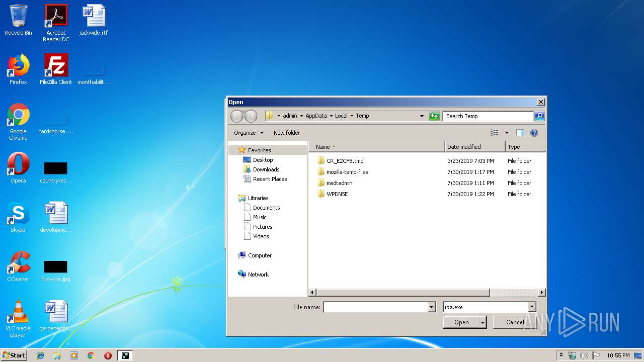Click the File name input field
This screenshot has width=644, height=362.
pyautogui.click(x=375, y=307)
